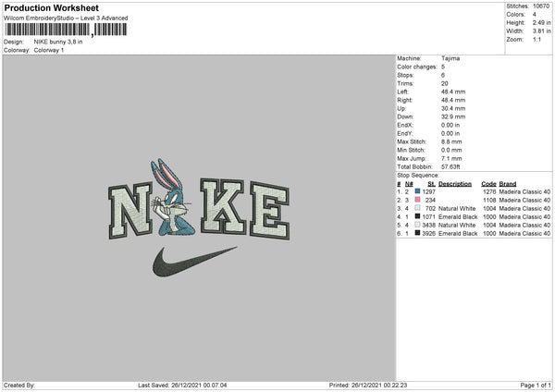Click the code 1108 in row 2
Viewport: 555px width, 392px height.
tap(489, 201)
